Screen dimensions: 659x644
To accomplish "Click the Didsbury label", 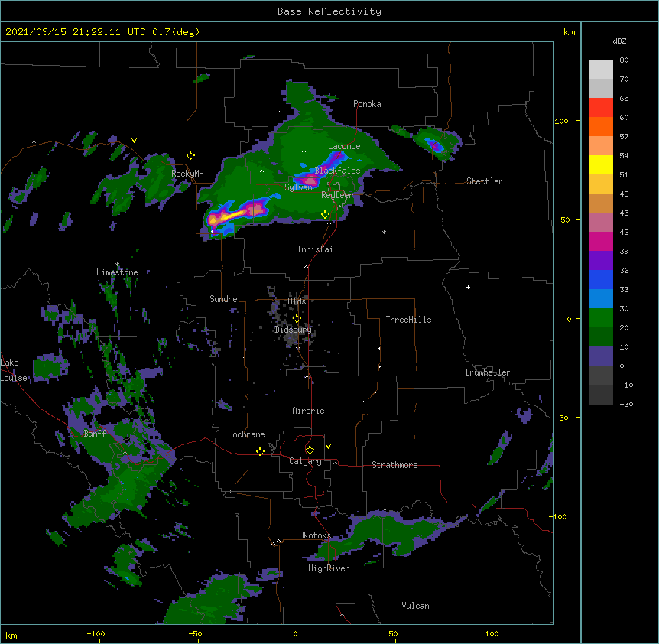I will [x=293, y=330].
